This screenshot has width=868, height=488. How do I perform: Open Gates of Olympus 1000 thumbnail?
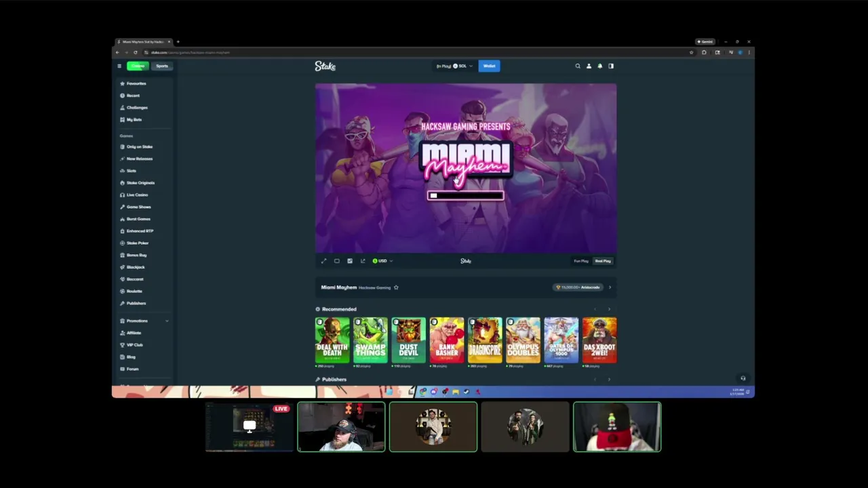click(x=561, y=340)
